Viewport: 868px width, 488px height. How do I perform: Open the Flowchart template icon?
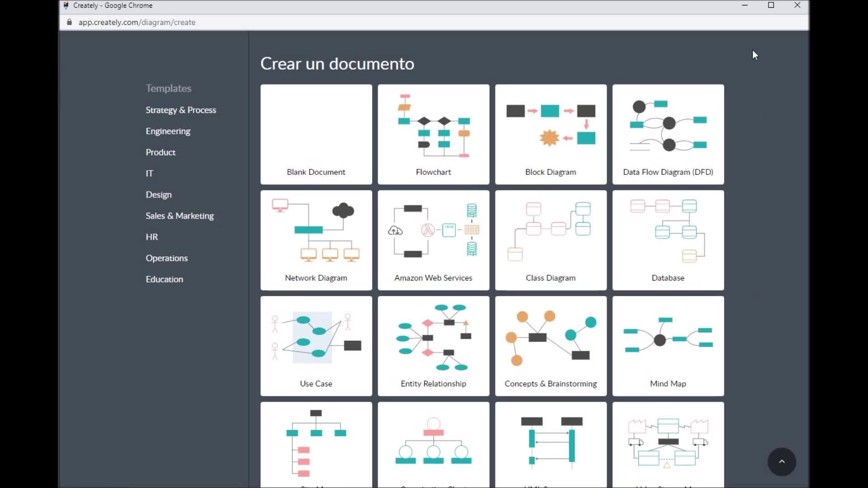point(433,126)
